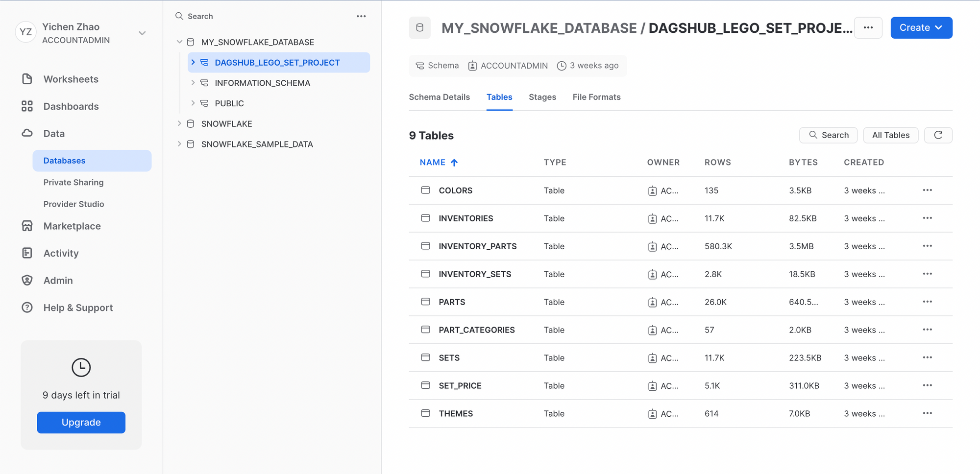Open actions menu for PARTS row
Image resolution: width=980 pixels, height=474 pixels.
(927, 302)
